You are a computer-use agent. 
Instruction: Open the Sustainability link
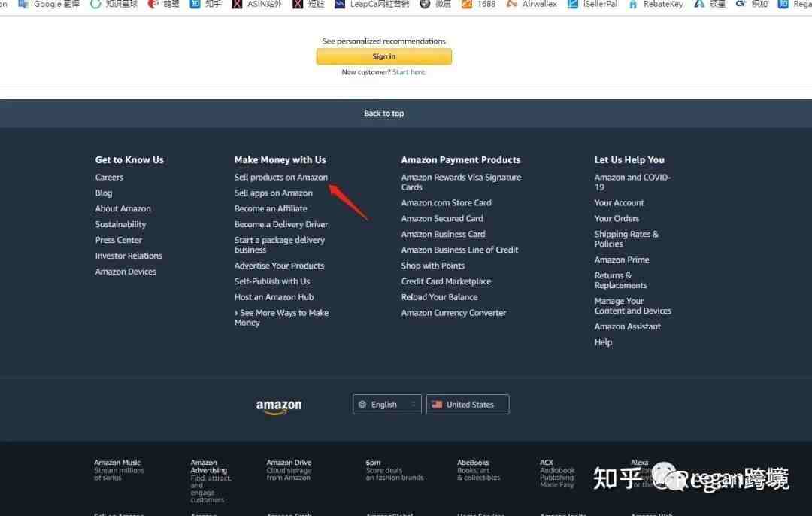pyautogui.click(x=120, y=224)
